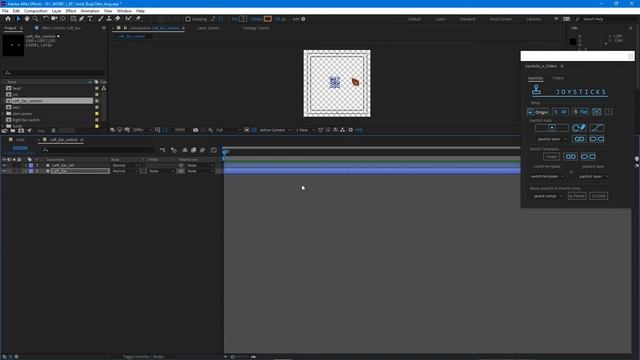Click the Fill color swatch in toolbar

(243, 19)
